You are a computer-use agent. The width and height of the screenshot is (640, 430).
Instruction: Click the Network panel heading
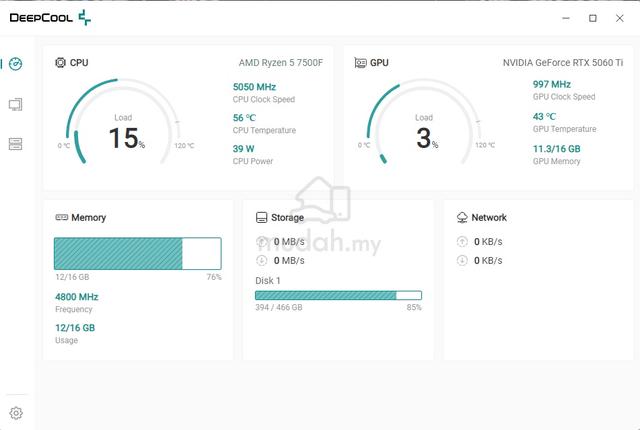pyautogui.click(x=489, y=217)
